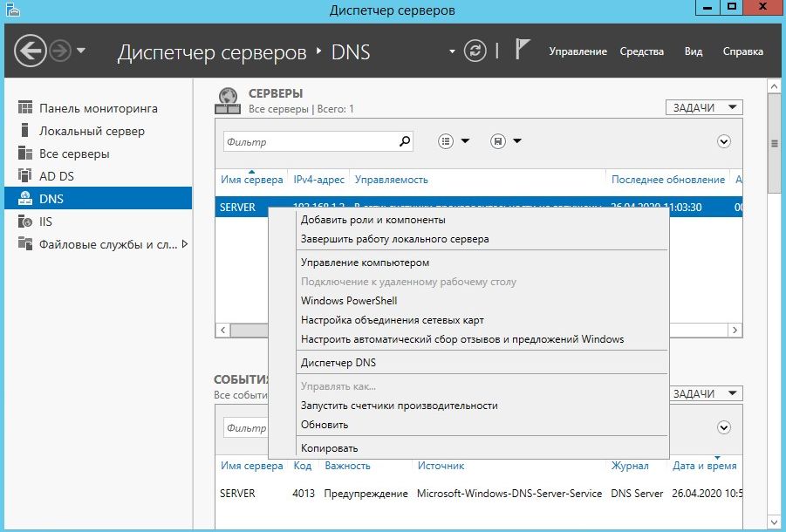
Task: Open the Справка menu
Action: (x=743, y=51)
